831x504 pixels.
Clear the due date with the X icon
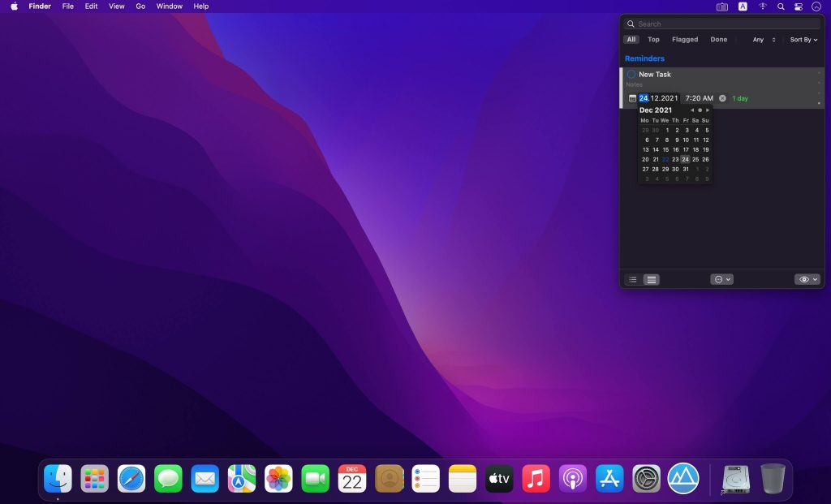tap(722, 98)
